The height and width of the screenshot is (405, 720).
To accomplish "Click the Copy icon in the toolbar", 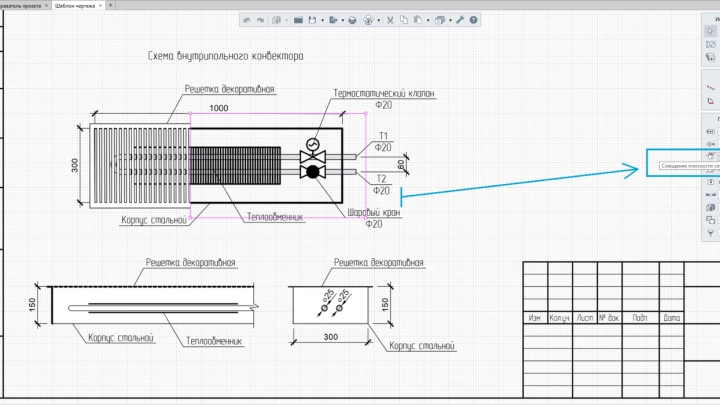I will (x=403, y=20).
